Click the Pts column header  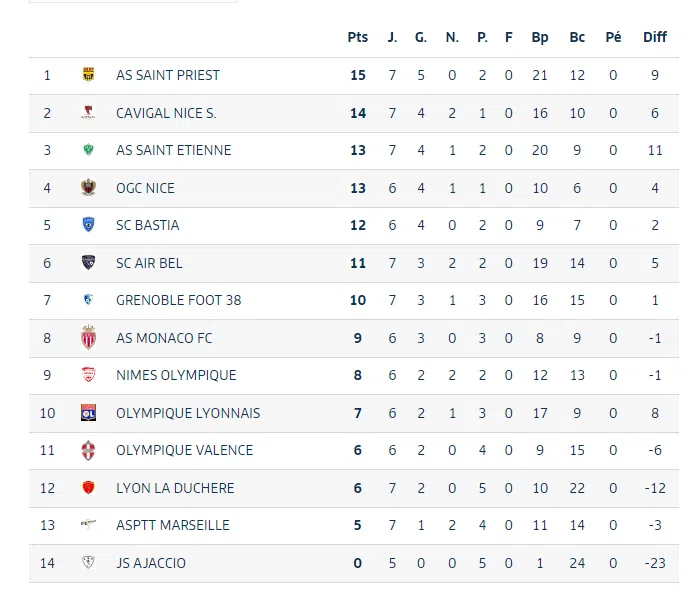(x=358, y=37)
